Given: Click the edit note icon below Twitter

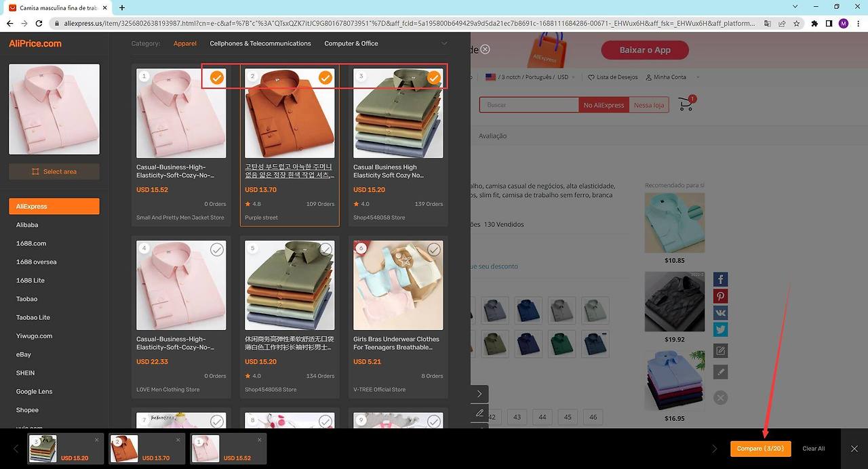Looking at the screenshot, I should pyautogui.click(x=720, y=351).
